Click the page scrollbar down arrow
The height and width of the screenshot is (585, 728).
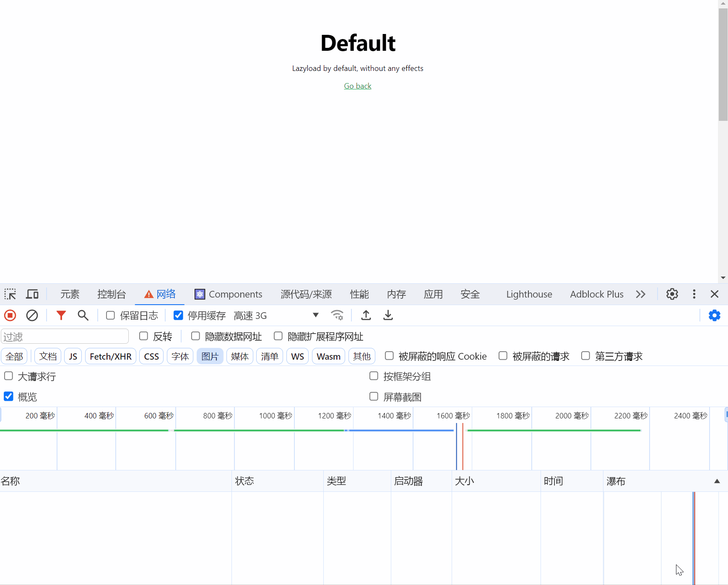[x=723, y=278]
